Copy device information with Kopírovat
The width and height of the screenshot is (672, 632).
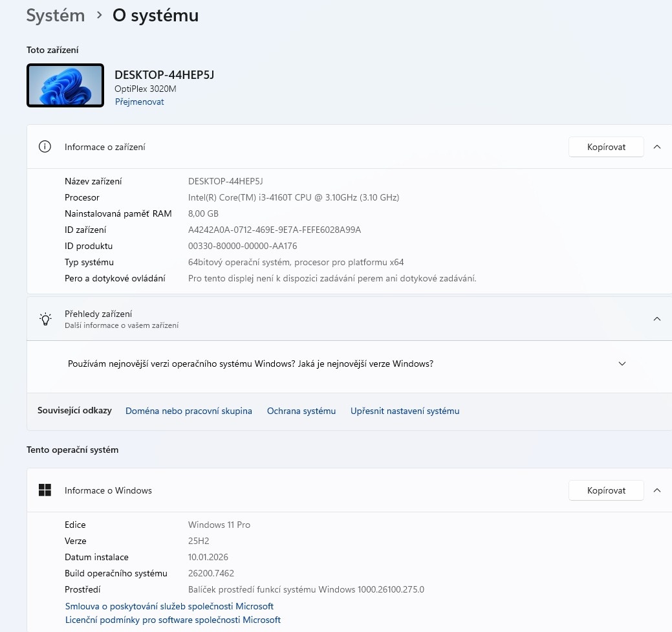pyautogui.click(x=606, y=147)
